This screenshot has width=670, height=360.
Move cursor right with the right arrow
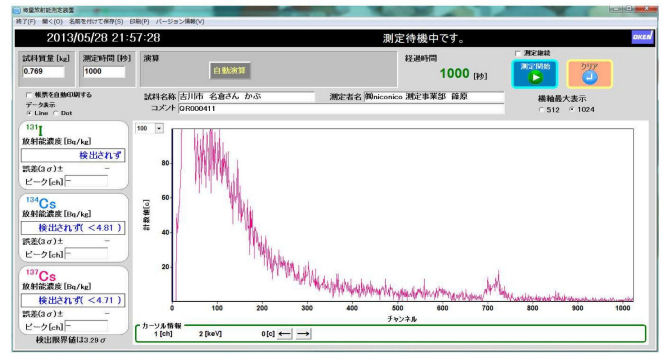pyautogui.click(x=303, y=334)
